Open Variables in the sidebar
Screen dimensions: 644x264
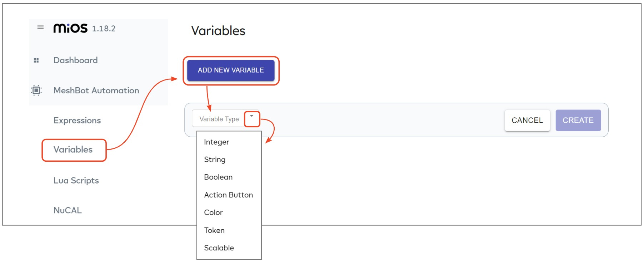73,150
